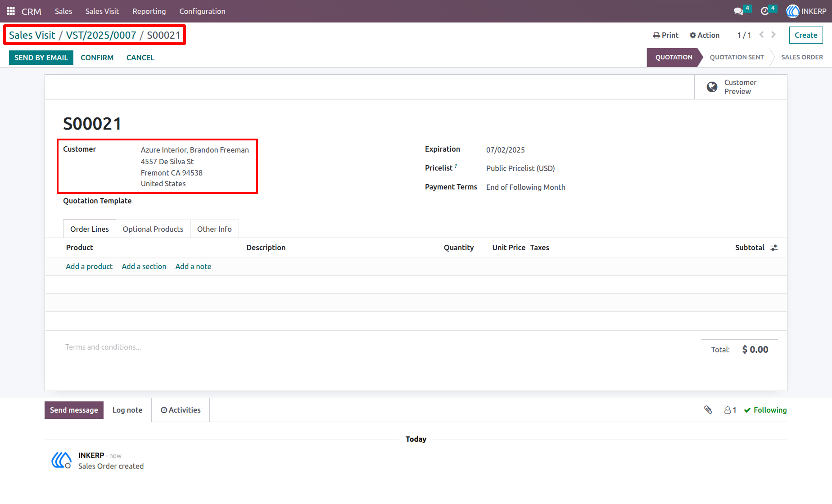Set status to Sales Order
The image size is (832, 504).
pyautogui.click(x=802, y=57)
